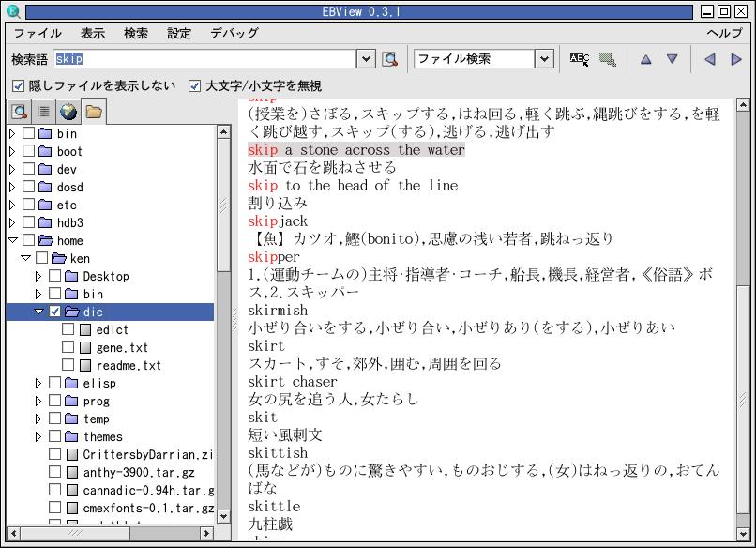This screenshot has width=756, height=548.
Task: Uncheck the dic folder checkbox
Action: click(x=55, y=312)
